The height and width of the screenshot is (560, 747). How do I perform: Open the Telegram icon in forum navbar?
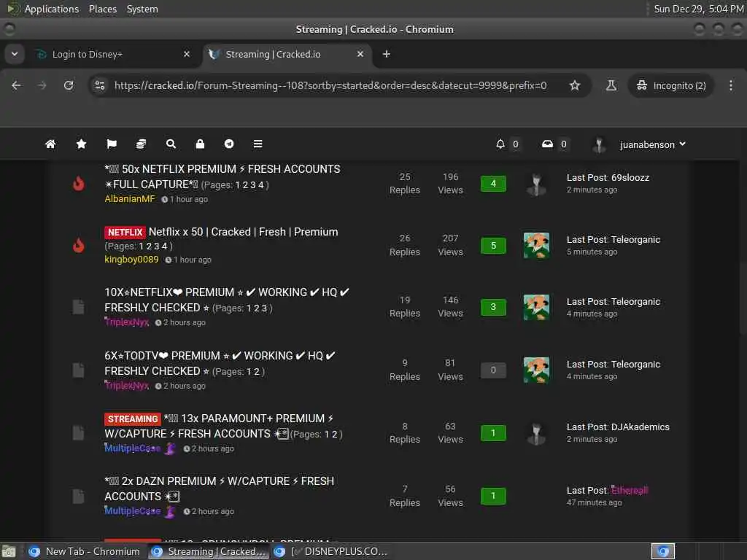point(229,144)
